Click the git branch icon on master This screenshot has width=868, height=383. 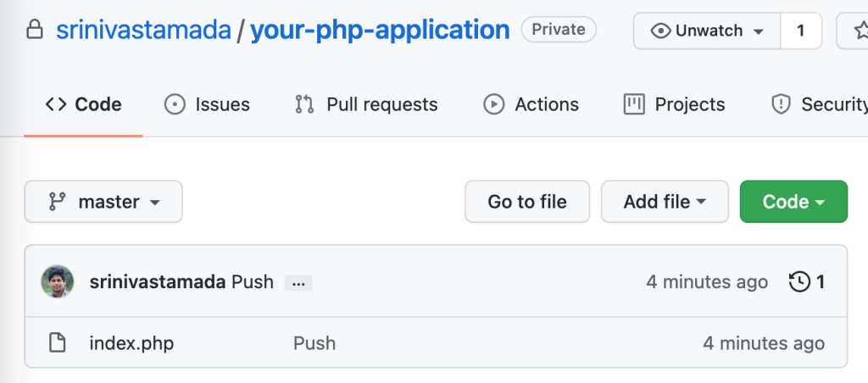click(57, 202)
